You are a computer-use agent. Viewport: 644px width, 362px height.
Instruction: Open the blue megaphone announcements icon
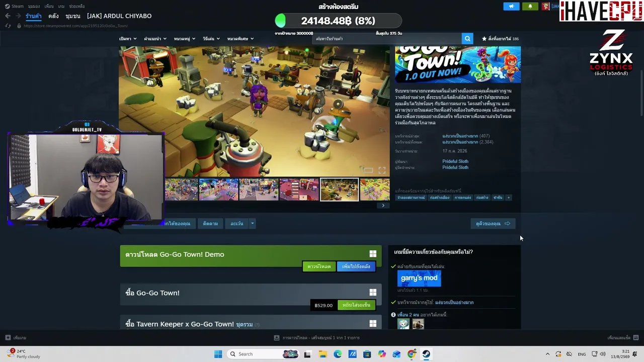pyautogui.click(x=511, y=7)
